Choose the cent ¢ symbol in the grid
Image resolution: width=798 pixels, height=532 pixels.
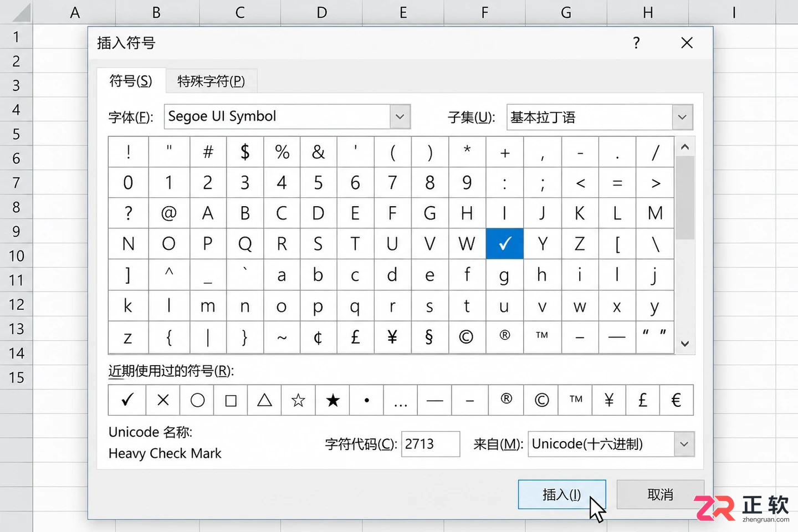(x=318, y=336)
